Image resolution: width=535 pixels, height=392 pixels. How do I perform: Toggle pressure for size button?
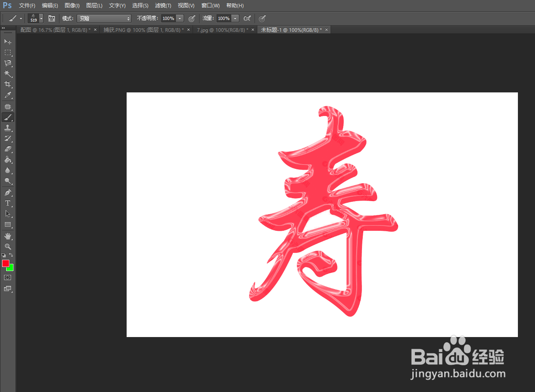point(262,18)
